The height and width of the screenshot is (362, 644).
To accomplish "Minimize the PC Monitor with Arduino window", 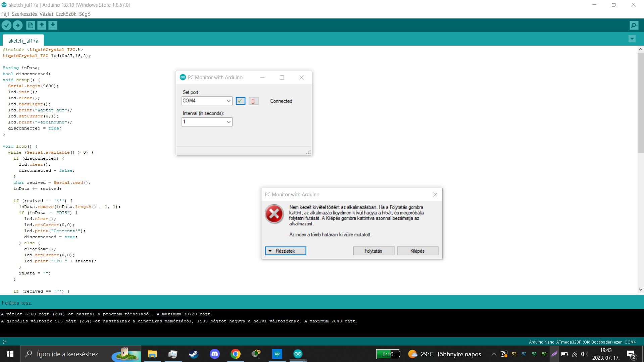I will (x=262, y=77).
